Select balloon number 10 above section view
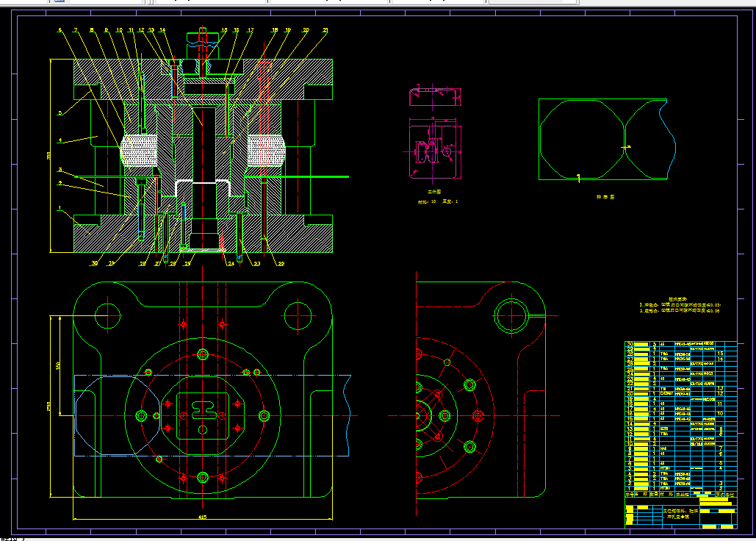Viewport: 756px width, 541px height. pos(119,30)
